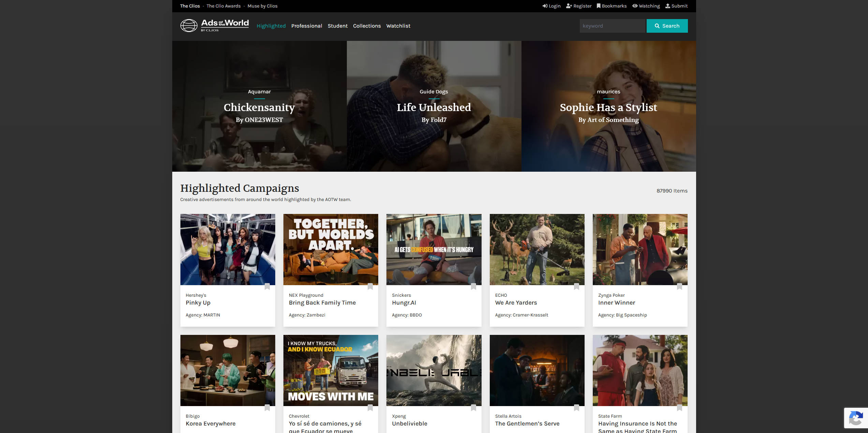The height and width of the screenshot is (433, 868).
Task: Click Agency: Big Spaceship text
Action: [622, 315]
